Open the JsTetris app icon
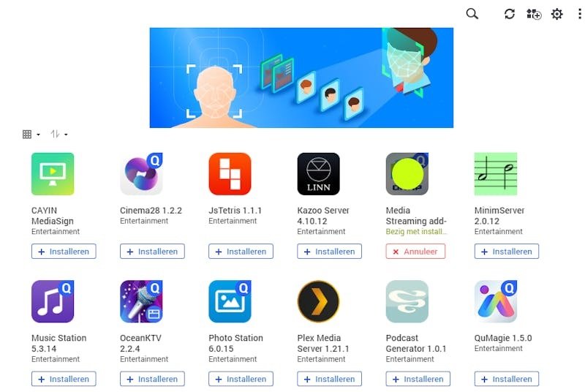This screenshot has width=585, height=392. click(230, 174)
